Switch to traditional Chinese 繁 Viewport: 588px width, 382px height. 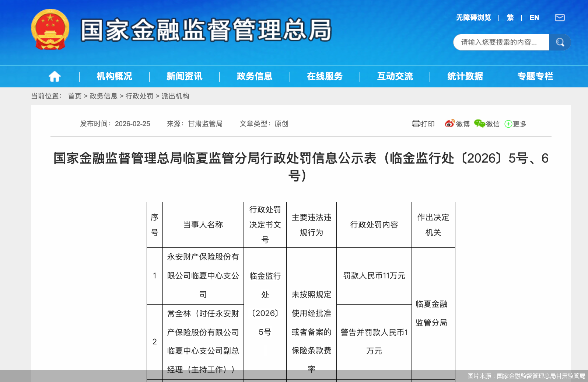point(510,18)
